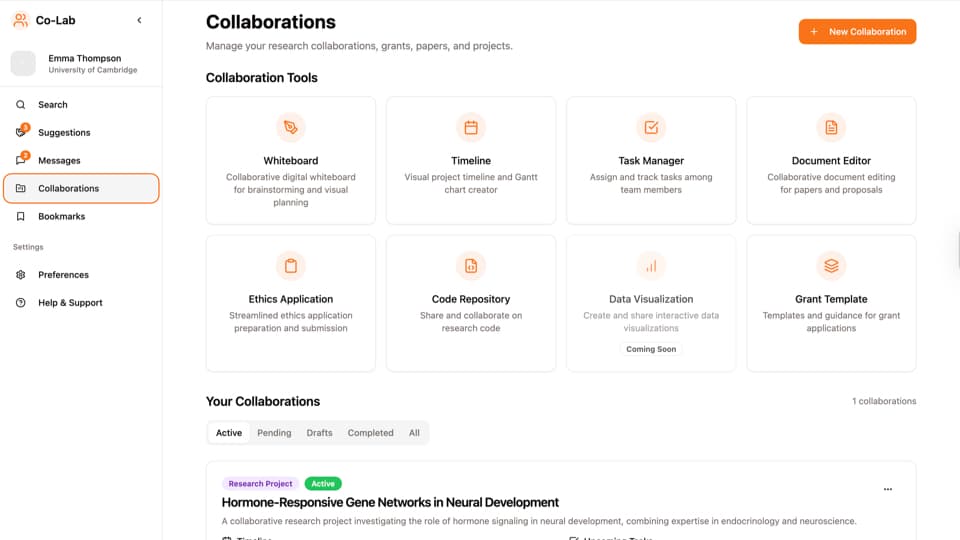Click the Data Visualization card title

[651, 299]
